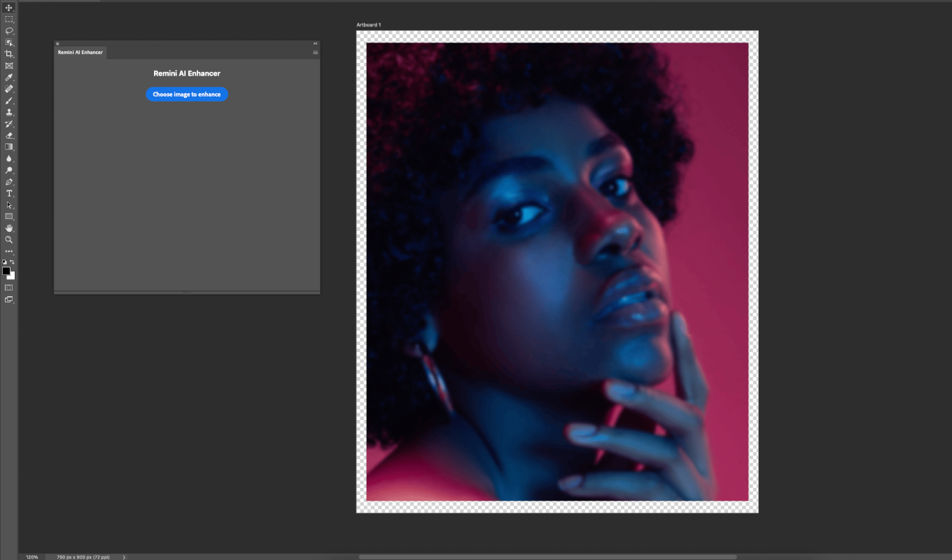Choose the Brush tool

pos(9,101)
